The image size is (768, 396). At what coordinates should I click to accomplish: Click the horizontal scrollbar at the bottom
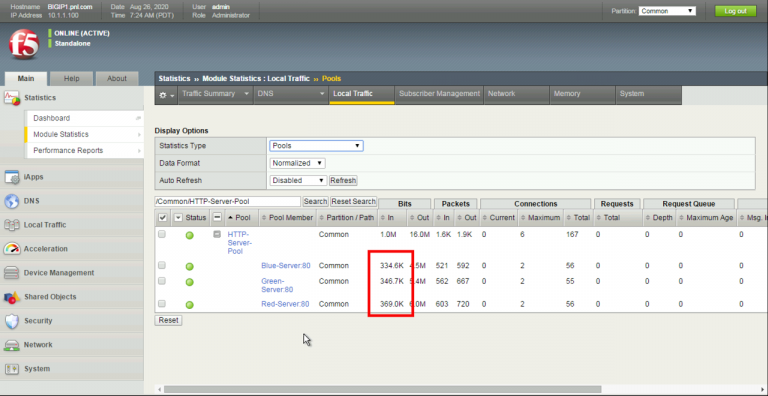point(382,389)
